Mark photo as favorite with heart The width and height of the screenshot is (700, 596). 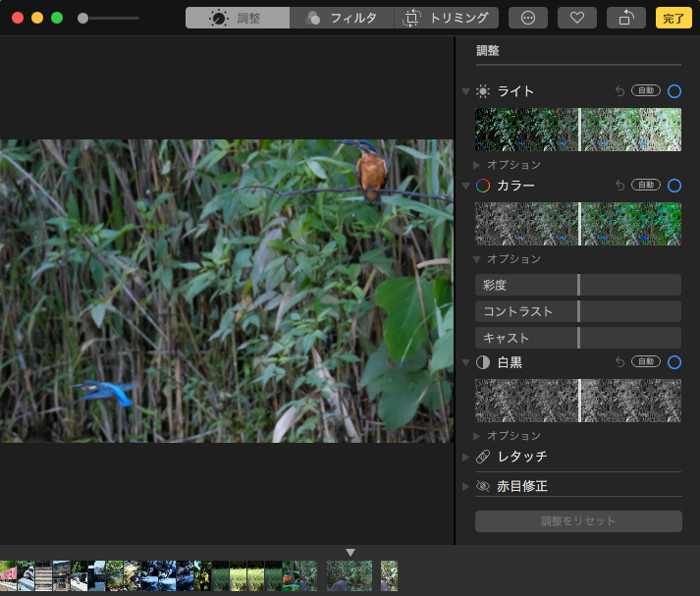(577, 18)
